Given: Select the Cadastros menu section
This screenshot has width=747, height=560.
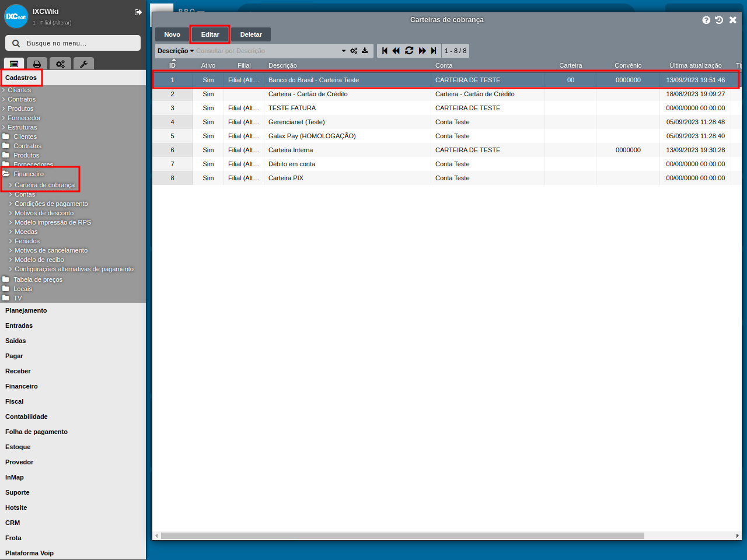Looking at the screenshot, I should click(21, 78).
